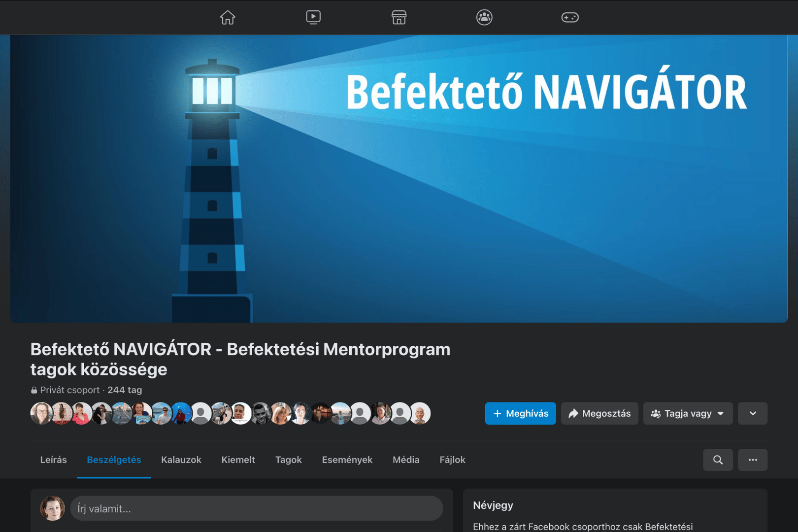Open the Gaming controller icon
The height and width of the screenshot is (532, 798).
pyautogui.click(x=570, y=18)
